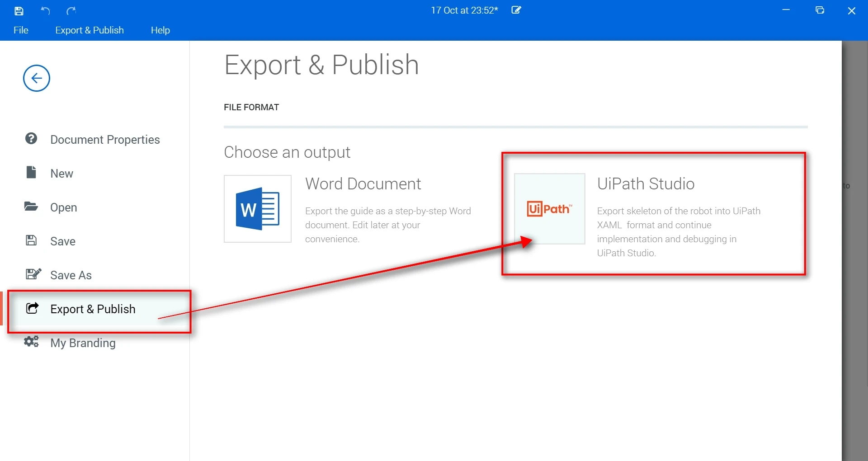The image size is (868, 461).
Task: Minimize the application window
Action: pyautogui.click(x=786, y=10)
